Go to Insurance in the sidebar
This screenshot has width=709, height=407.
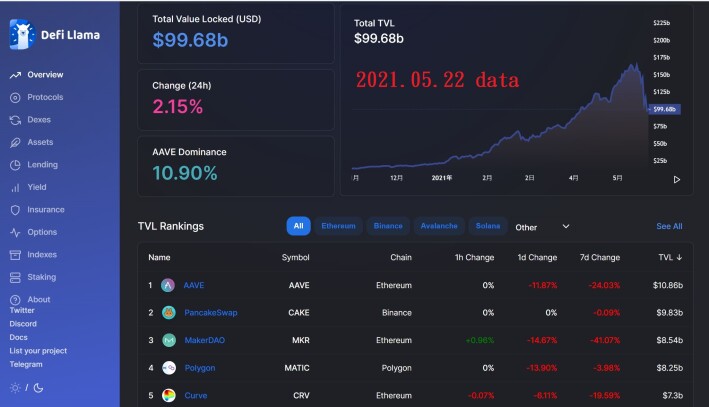point(46,210)
